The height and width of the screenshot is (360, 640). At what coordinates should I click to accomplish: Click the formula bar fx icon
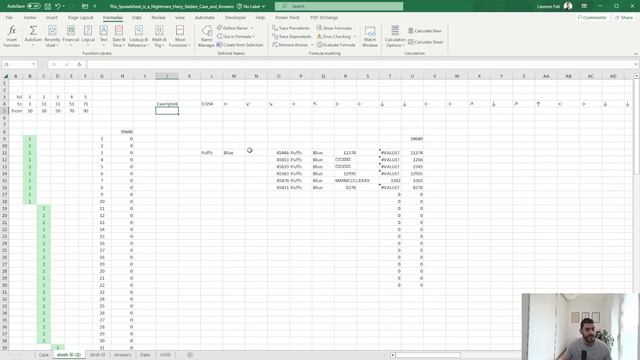click(80, 64)
